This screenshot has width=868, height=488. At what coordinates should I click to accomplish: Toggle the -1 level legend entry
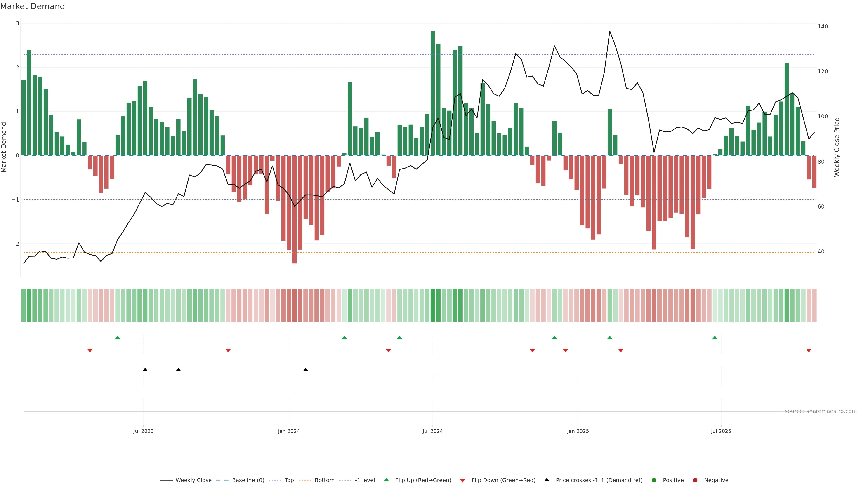(365, 480)
